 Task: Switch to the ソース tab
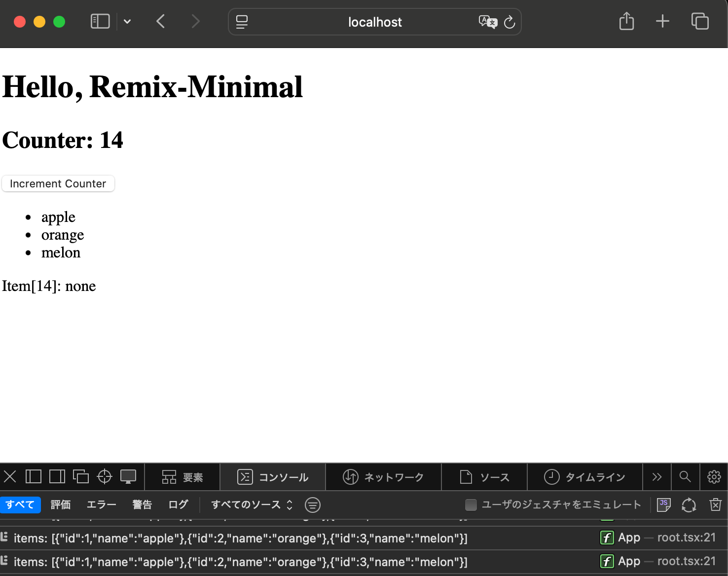pyautogui.click(x=484, y=477)
